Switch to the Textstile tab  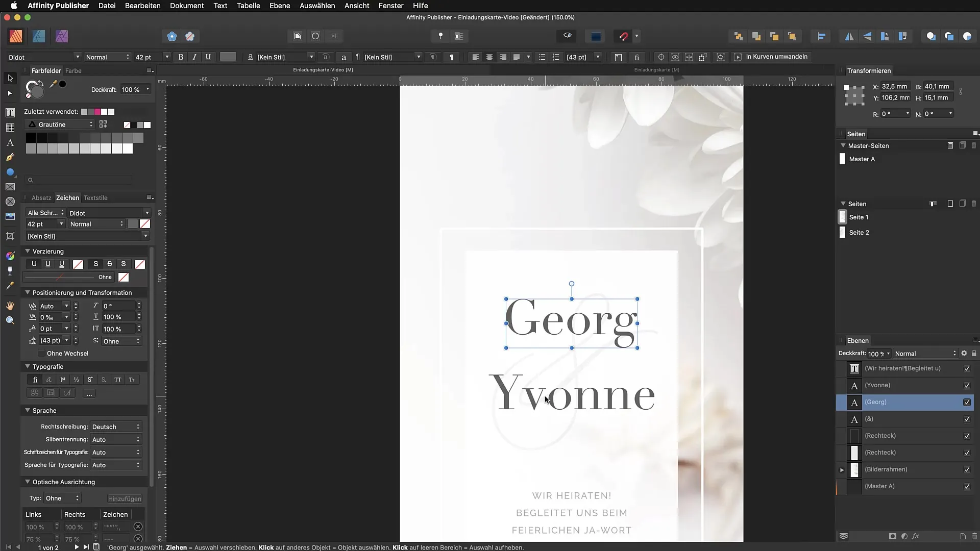pos(95,198)
